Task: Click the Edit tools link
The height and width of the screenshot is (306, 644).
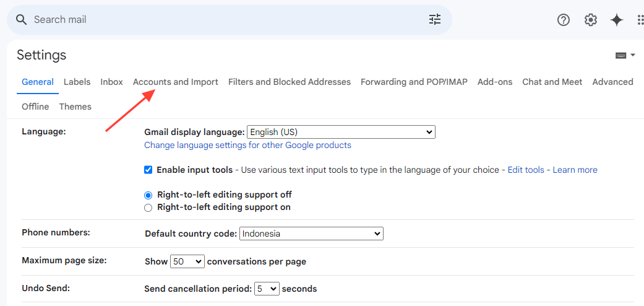Action: (526, 170)
